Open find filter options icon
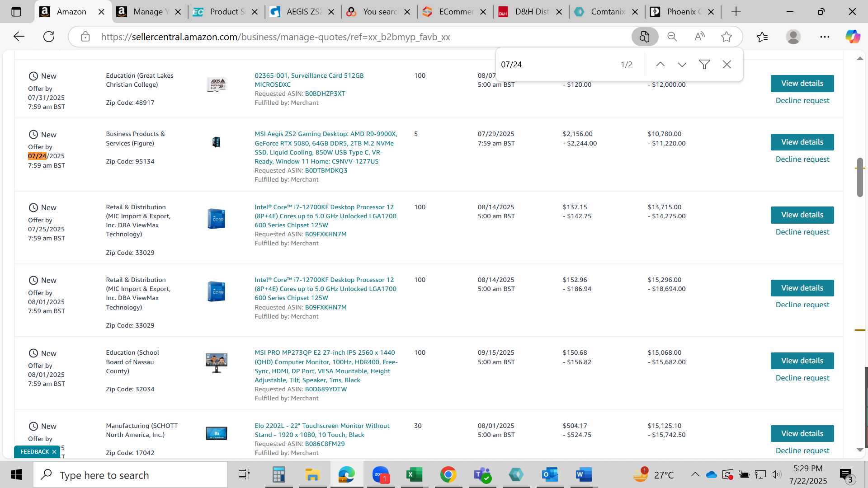Image resolution: width=868 pixels, height=488 pixels. pyautogui.click(x=704, y=65)
